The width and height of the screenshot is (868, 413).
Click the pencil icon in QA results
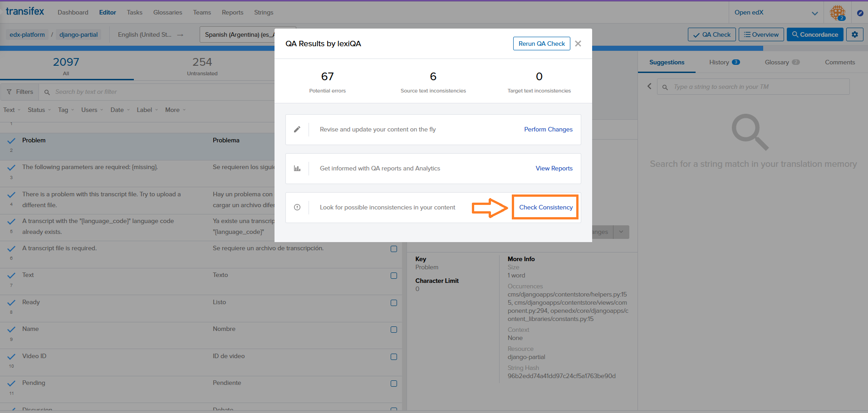[x=297, y=130]
